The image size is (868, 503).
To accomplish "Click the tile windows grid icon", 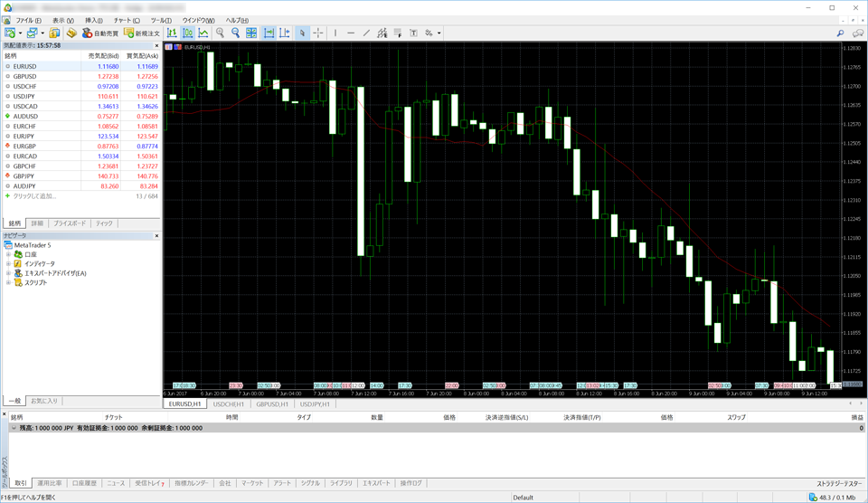I will pos(252,33).
